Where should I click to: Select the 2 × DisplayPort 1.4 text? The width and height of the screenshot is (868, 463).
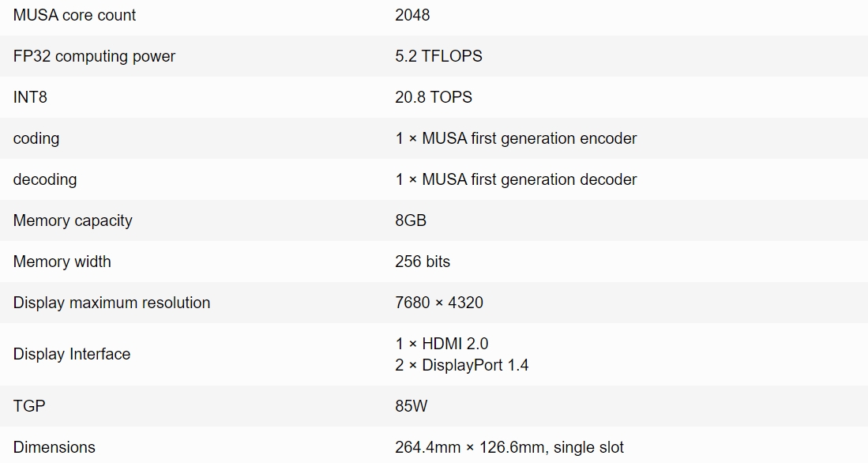coord(462,365)
